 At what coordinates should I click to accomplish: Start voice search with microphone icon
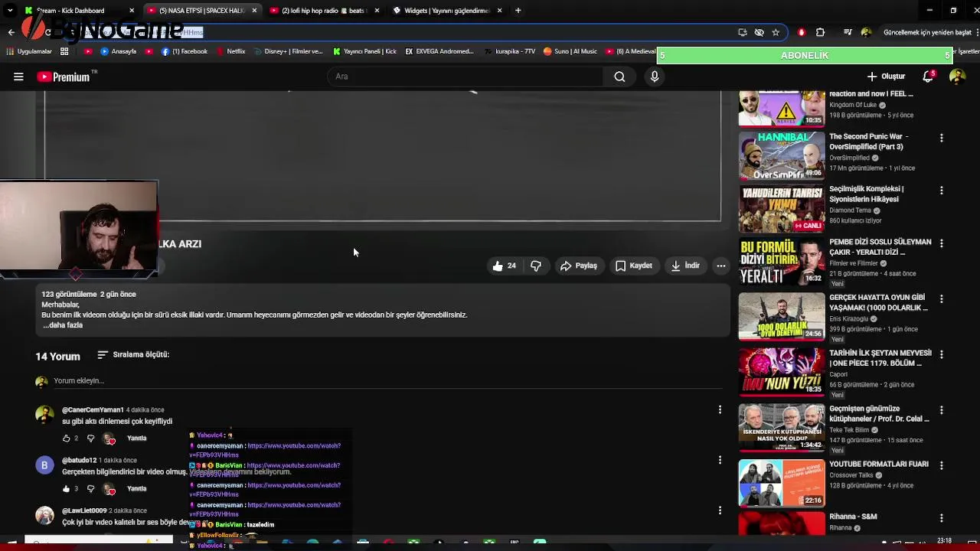tap(655, 77)
